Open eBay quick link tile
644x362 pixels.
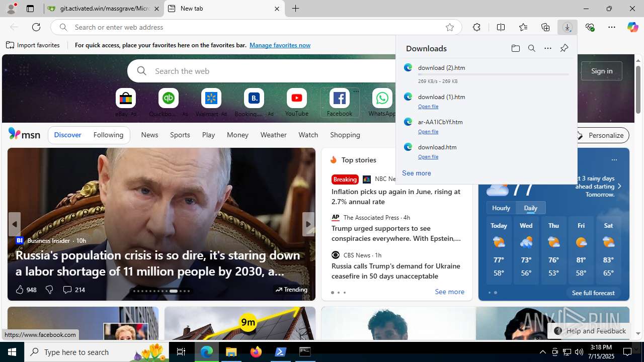coord(126,103)
